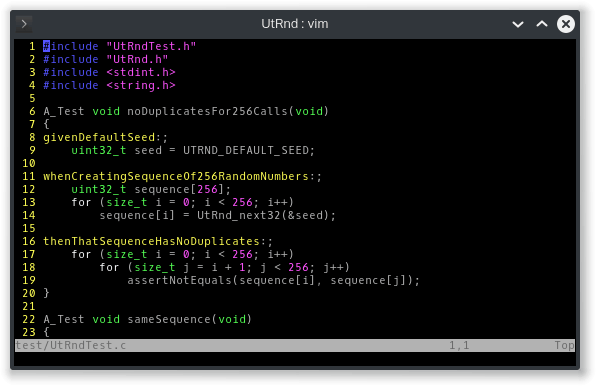The height and width of the screenshot is (386, 596).
Task: Click the opening brace on line 23
Action: click(x=46, y=332)
